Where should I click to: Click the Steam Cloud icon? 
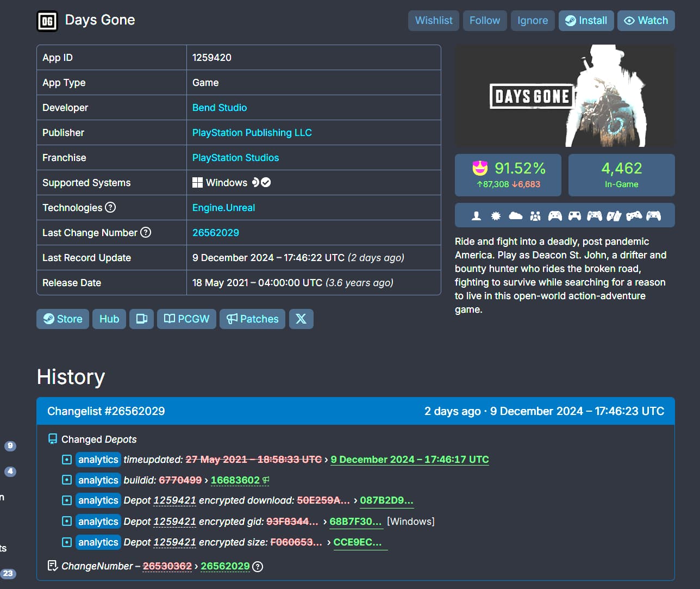515,216
